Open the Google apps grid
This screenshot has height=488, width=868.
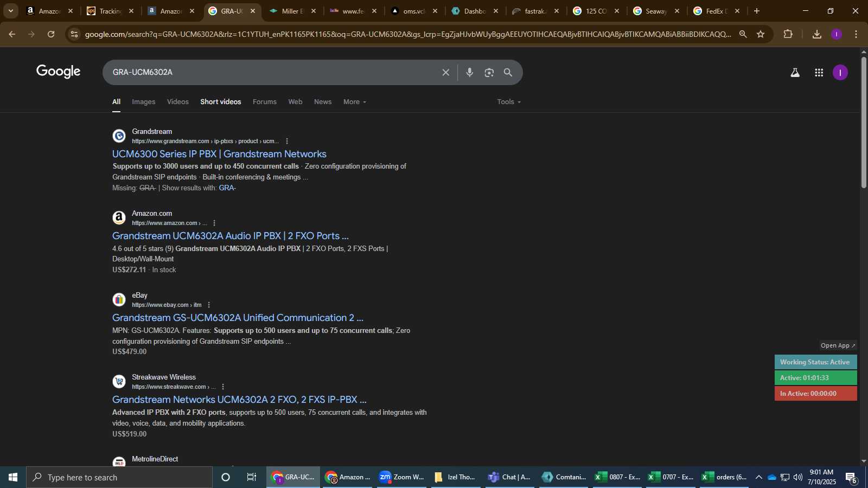tap(819, 72)
